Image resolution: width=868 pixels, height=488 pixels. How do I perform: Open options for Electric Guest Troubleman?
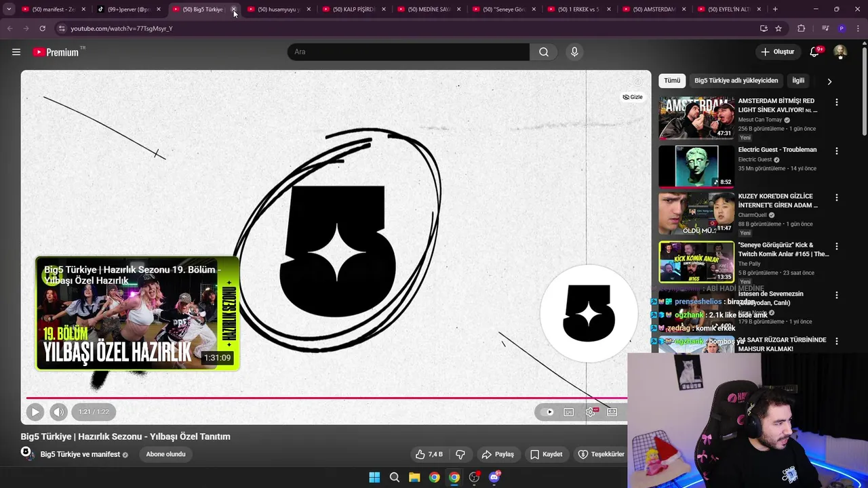pyautogui.click(x=836, y=151)
